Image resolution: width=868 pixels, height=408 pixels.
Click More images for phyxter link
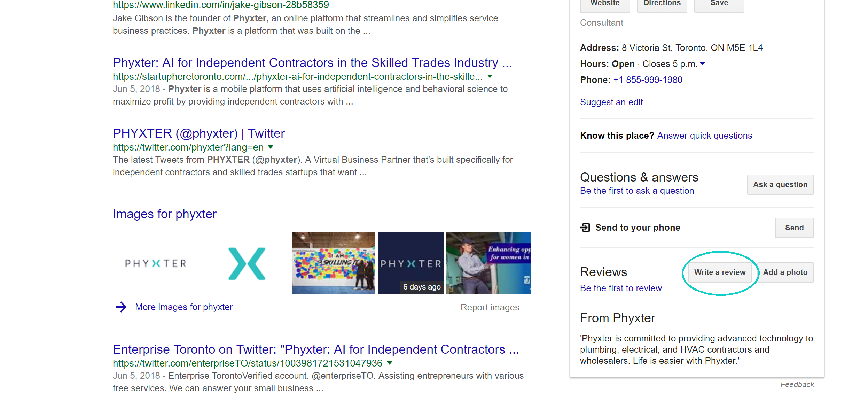pyautogui.click(x=184, y=307)
